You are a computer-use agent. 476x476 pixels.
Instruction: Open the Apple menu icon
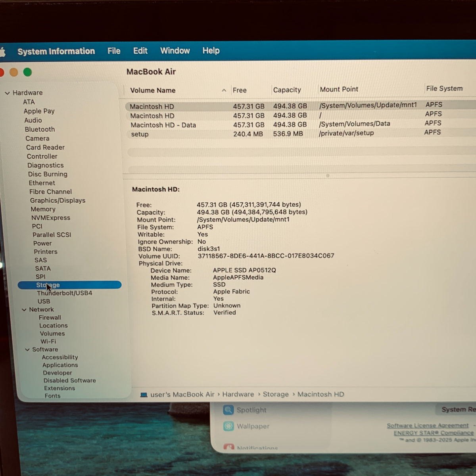pos(2,52)
